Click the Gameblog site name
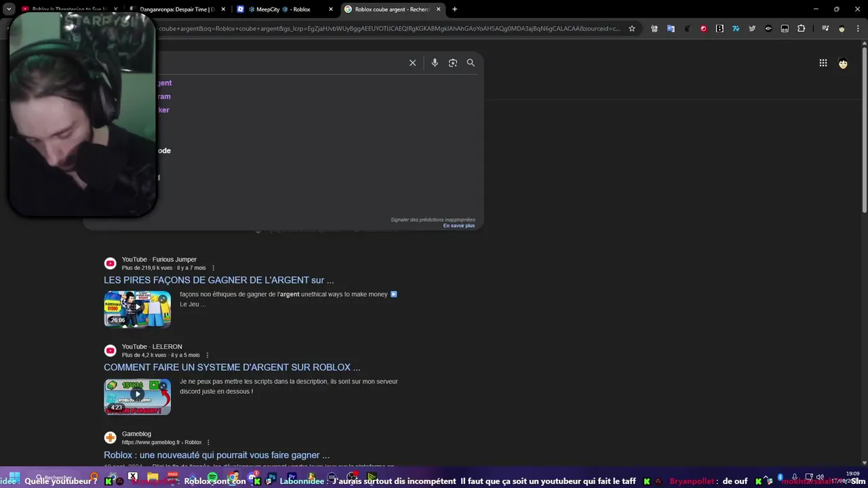868x488 pixels. [x=136, y=434]
